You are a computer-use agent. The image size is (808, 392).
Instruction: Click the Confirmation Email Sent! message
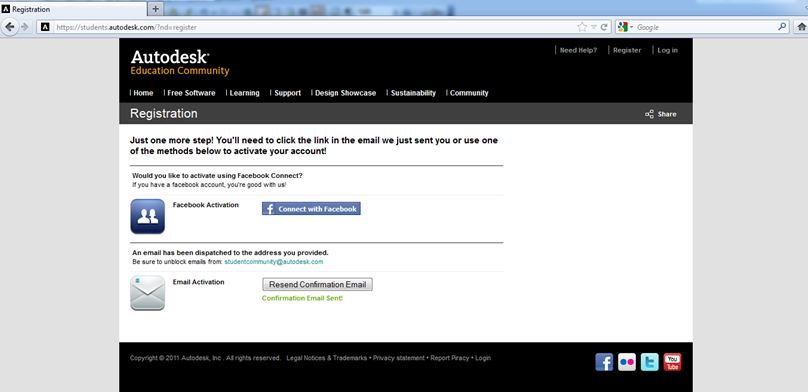[302, 298]
